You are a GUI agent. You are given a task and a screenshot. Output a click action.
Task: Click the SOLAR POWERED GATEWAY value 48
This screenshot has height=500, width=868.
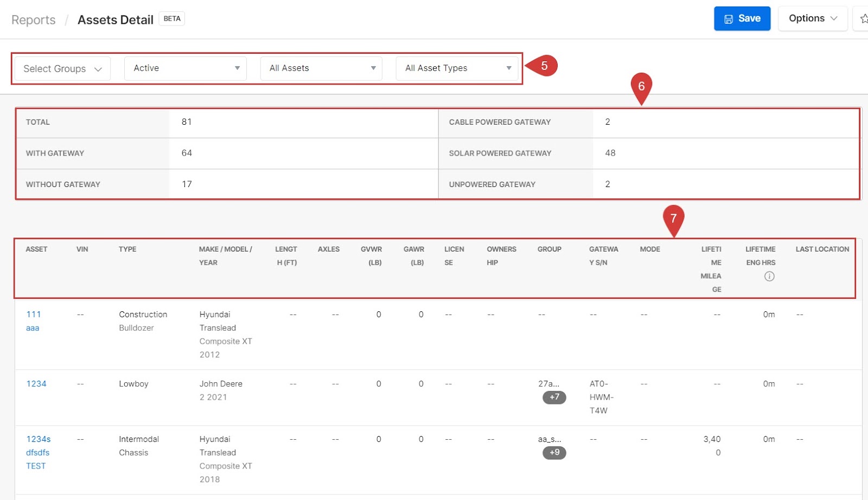click(x=610, y=153)
